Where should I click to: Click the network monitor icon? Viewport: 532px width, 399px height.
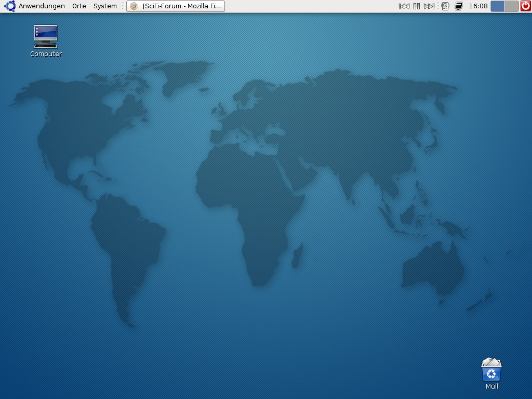(459, 6)
